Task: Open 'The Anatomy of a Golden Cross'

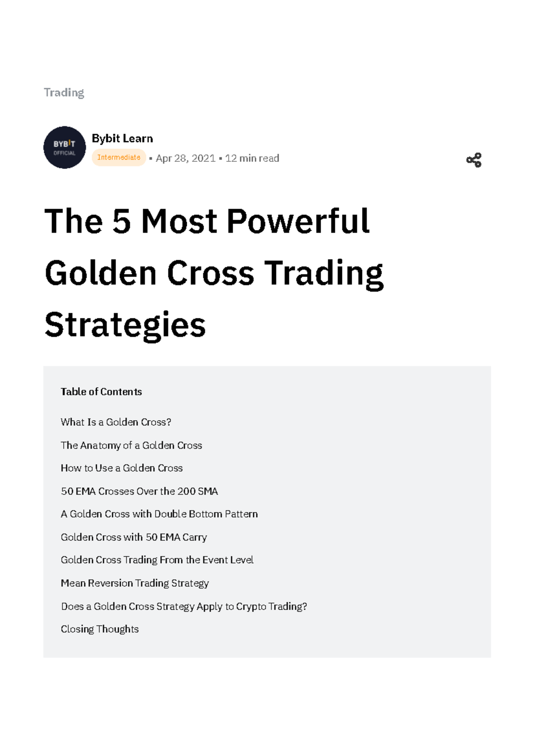Action: pos(131,445)
